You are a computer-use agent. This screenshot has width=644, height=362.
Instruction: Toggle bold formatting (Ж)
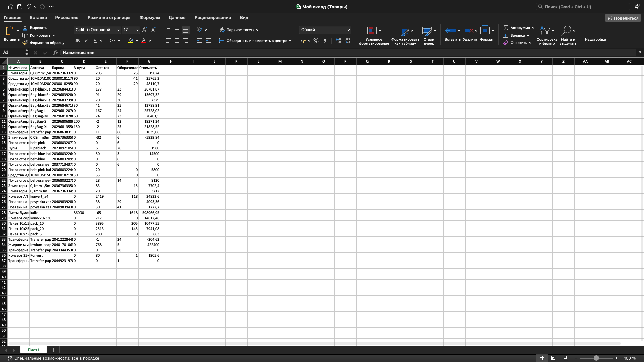tap(78, 41)
